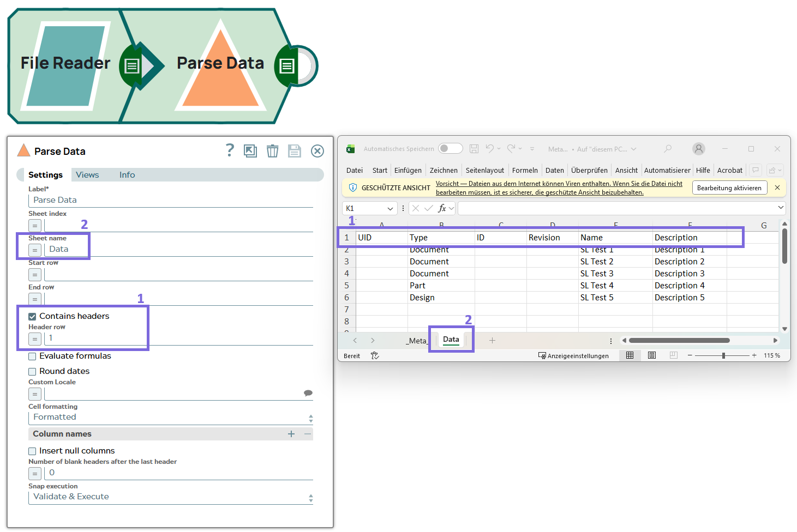Open Excel user account avatar
The width and height of the screenshot is (797, 532).
699,148
